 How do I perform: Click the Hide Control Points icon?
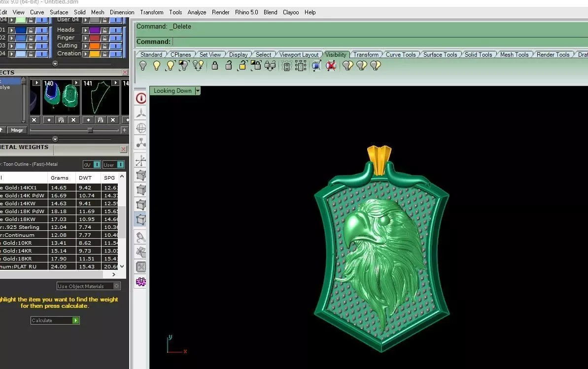point(301,66)
